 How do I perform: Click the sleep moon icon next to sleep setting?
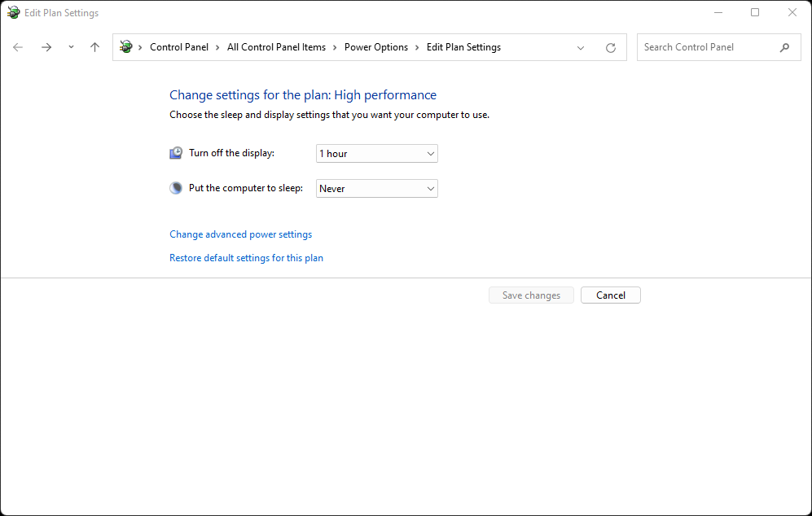coord(175,187)
